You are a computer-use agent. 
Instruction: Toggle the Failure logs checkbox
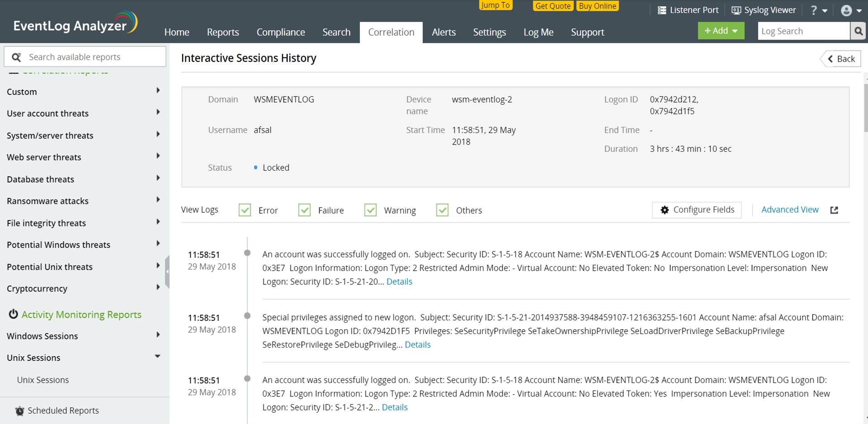click(x=304, y=210)
